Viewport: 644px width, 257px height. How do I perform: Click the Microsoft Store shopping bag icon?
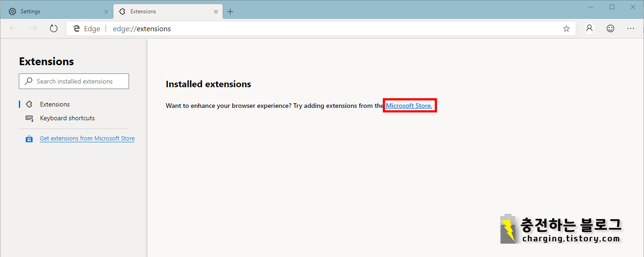(29, 139)
